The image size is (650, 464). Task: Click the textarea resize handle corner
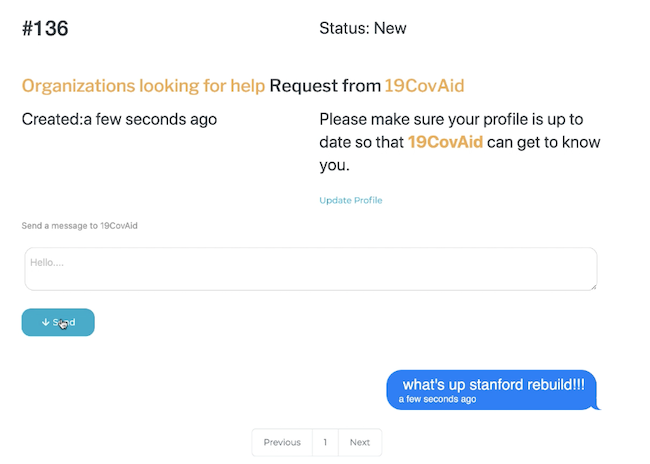click(x=593, y=287)
